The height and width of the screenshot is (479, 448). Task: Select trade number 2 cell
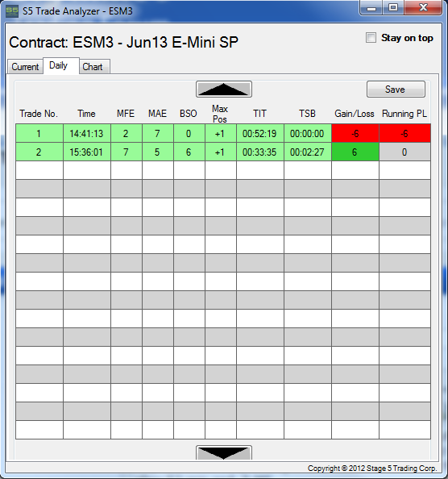coord(39,152)
